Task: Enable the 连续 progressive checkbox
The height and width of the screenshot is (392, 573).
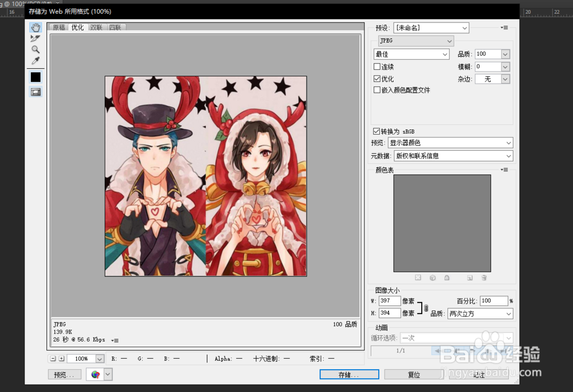Action: [x=377, y=66]
